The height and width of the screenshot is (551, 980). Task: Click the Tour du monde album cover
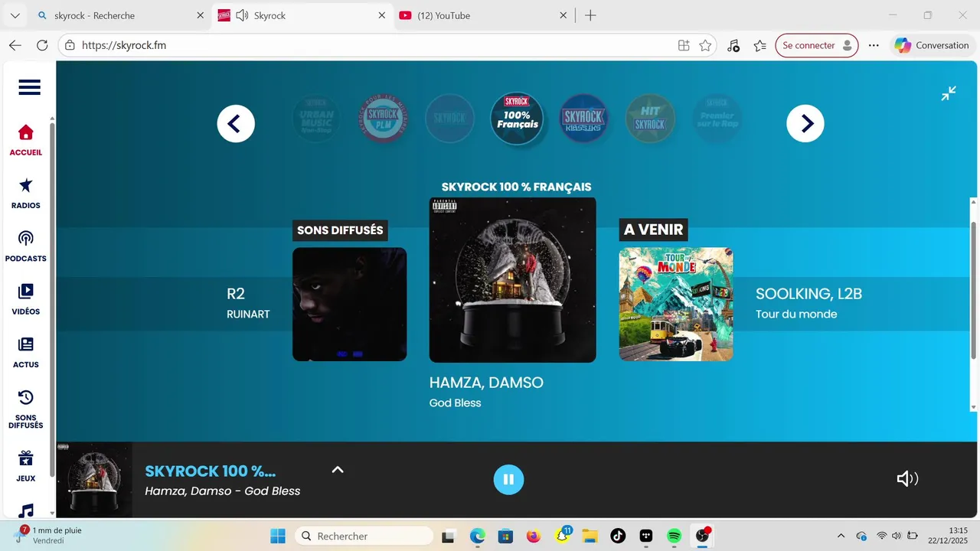pos(676,304)
